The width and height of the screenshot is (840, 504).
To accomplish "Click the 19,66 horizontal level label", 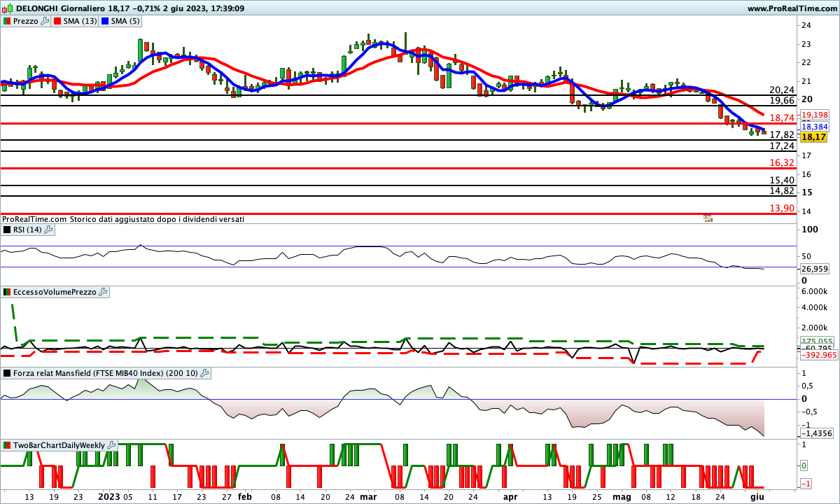I will coord(782,101).
